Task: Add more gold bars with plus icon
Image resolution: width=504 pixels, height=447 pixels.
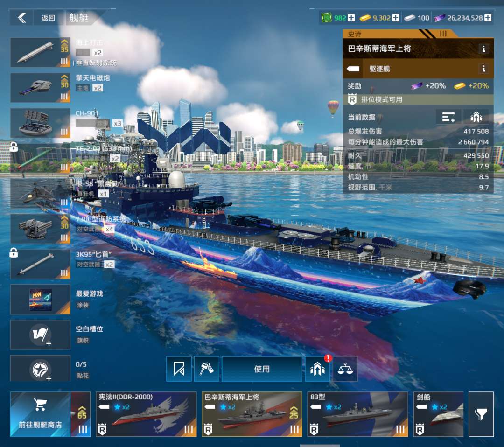Action: point(396,18)
